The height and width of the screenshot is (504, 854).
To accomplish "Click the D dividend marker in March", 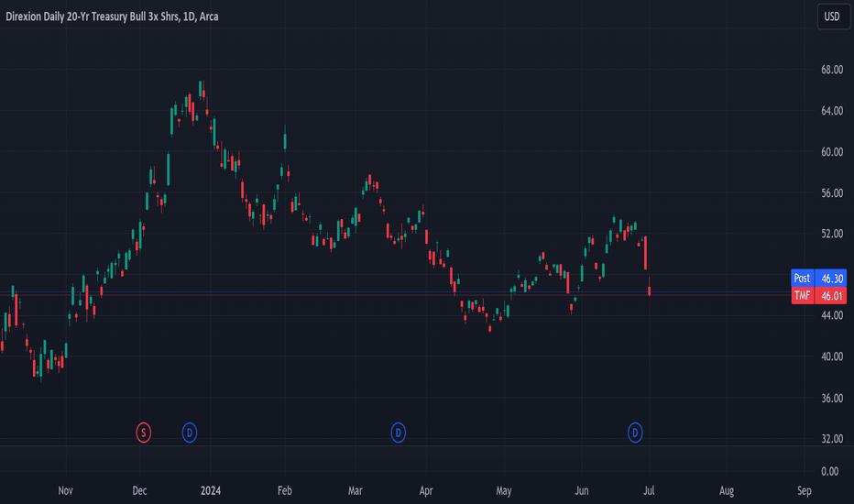I will coord(398,433).
